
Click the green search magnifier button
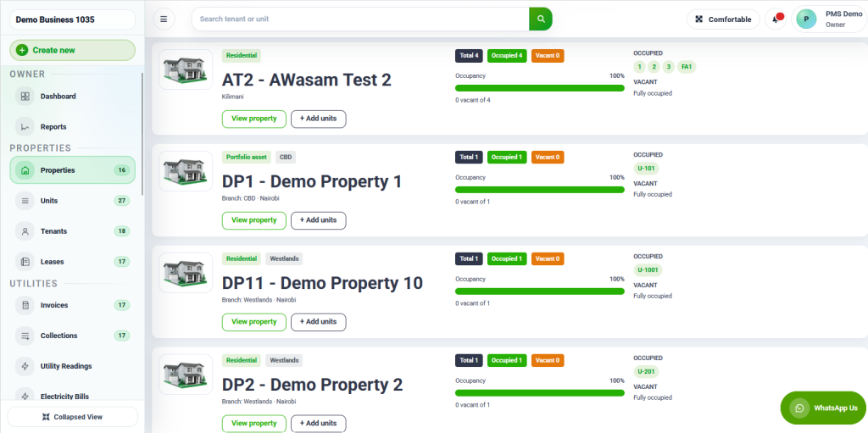[541, 19]
